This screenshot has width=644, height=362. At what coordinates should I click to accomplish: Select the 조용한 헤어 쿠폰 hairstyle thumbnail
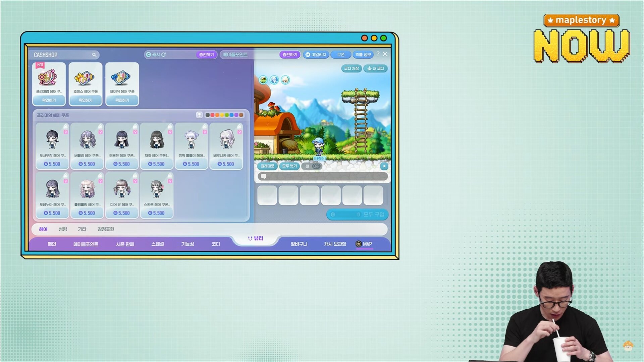pos(121,139)
